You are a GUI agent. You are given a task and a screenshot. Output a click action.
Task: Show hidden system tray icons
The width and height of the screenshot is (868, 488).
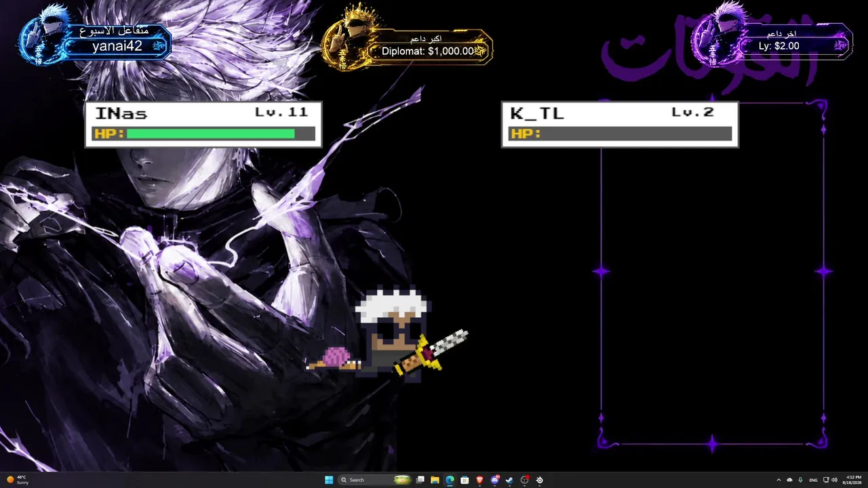[x=778, y=480]
